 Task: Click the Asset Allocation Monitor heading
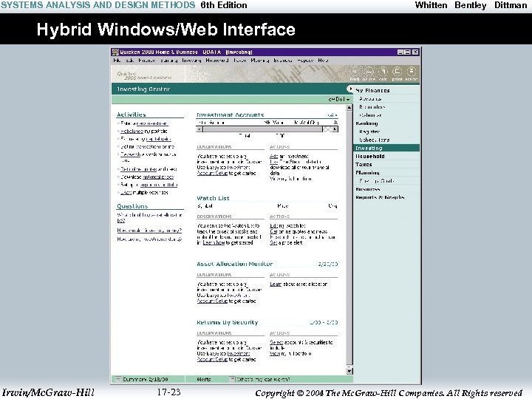(x=234, y=264)
